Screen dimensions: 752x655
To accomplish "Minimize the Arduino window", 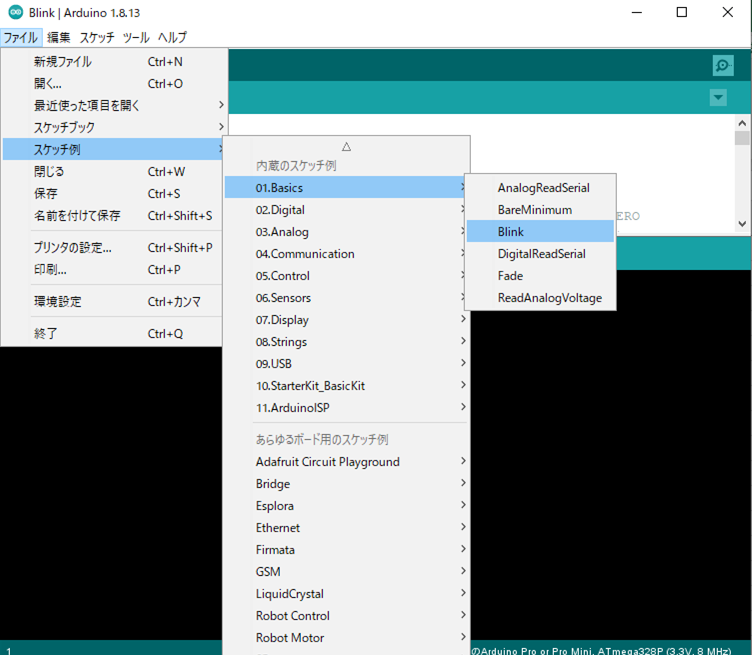I will (x=636, y=12).
